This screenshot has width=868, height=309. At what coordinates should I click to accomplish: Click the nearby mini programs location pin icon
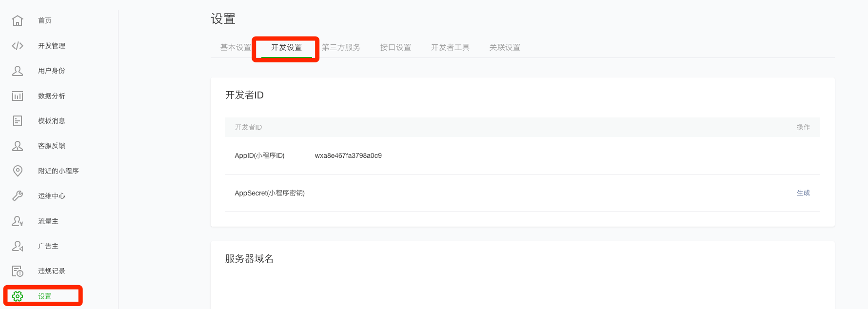pyautogui.click(x=18, y=171)
